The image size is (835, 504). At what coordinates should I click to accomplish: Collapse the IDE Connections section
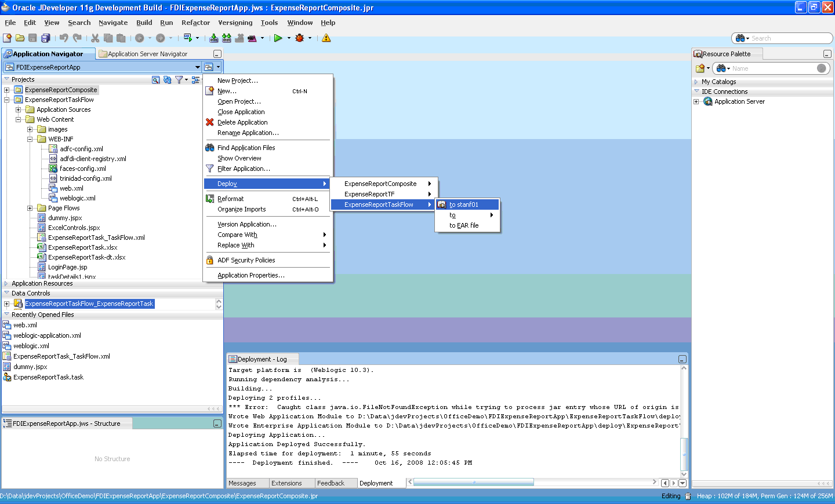[696, 92]
